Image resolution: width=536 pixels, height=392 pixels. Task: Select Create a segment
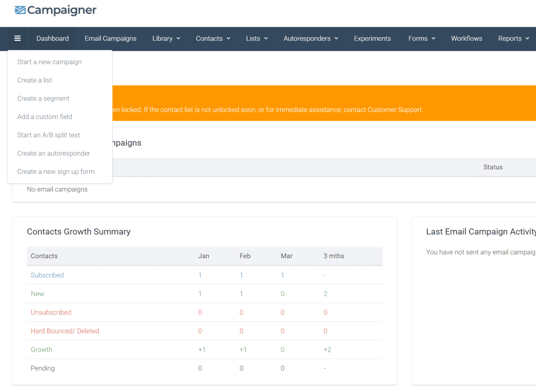tap(43, 98)
